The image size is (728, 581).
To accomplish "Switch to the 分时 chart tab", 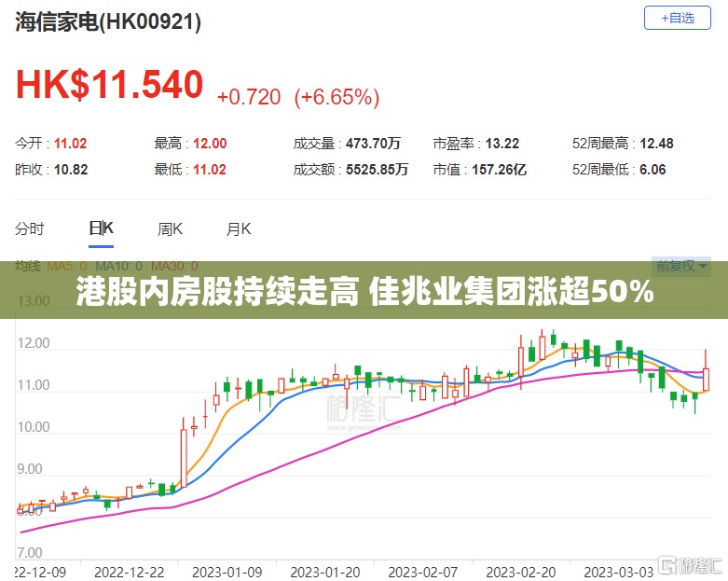I will tap(30, 228).
